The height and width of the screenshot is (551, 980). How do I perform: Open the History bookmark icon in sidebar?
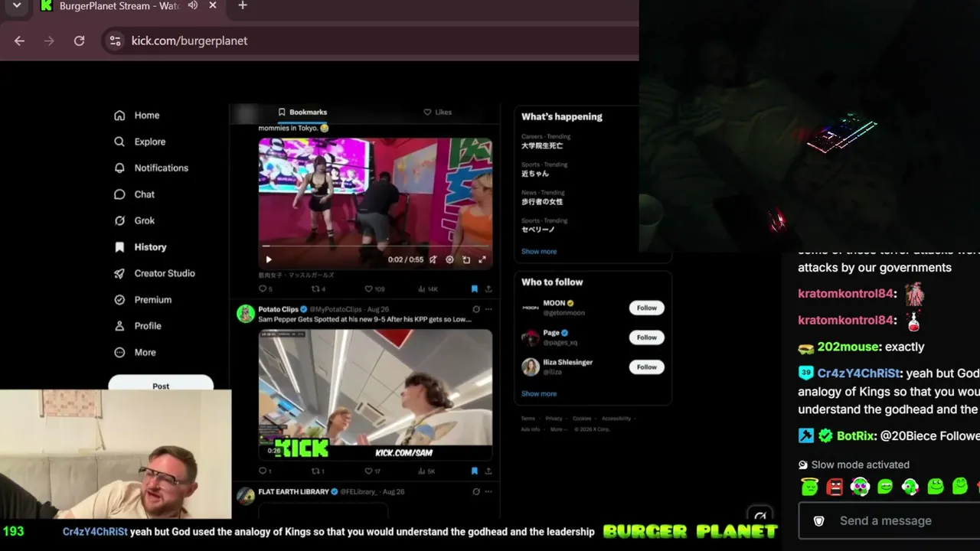pyautogui.click(x=119, y=247)
